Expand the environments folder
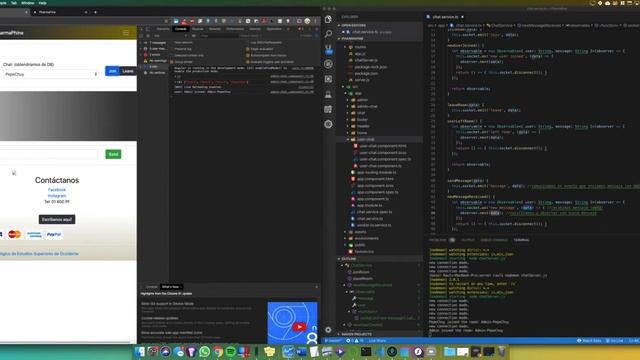The width and height of the screenshot is (640, 360). (x=367, y=238)
